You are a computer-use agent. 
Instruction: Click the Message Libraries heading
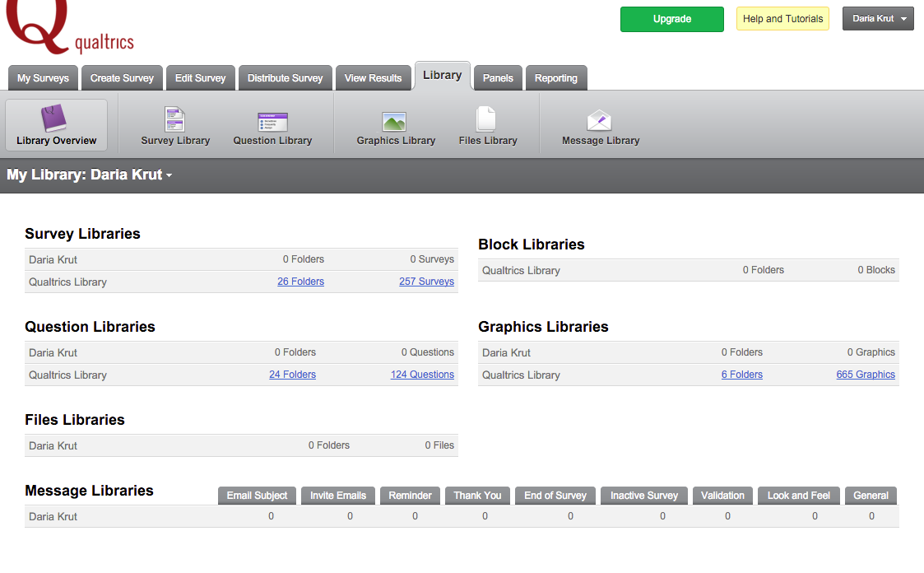point(89,491)
